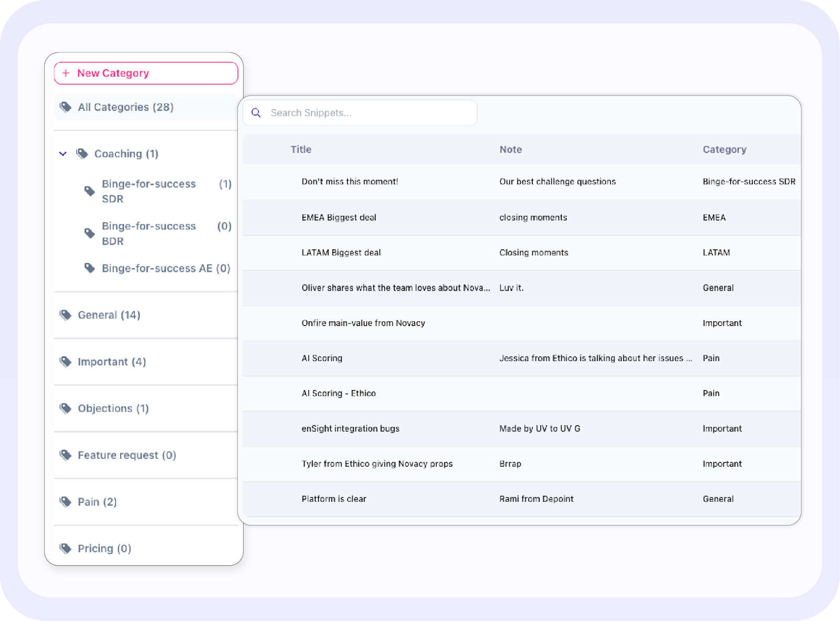Click General category in Platform is clear row

pos(718,499)
